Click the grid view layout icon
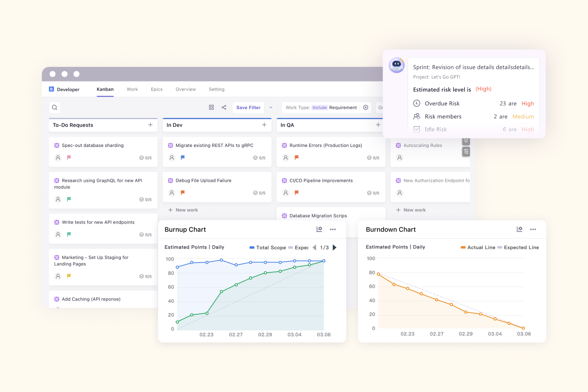 (211, 107)
